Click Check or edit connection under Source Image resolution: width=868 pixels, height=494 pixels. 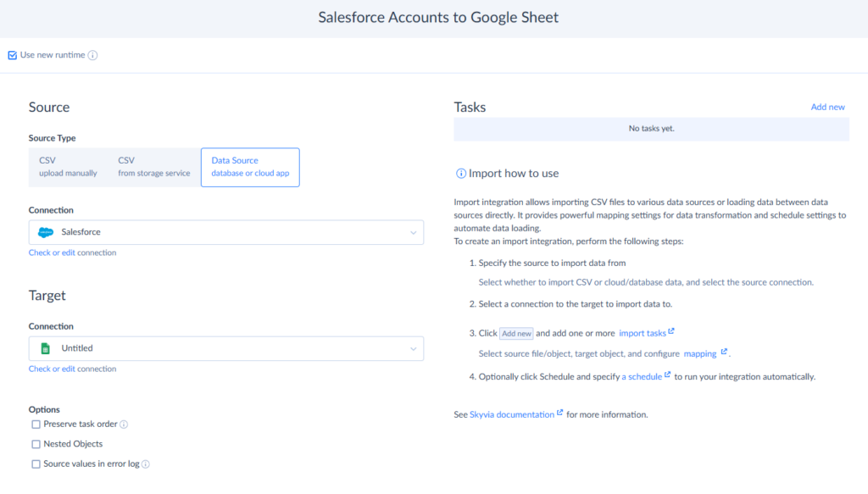click(x=72, y=252)
